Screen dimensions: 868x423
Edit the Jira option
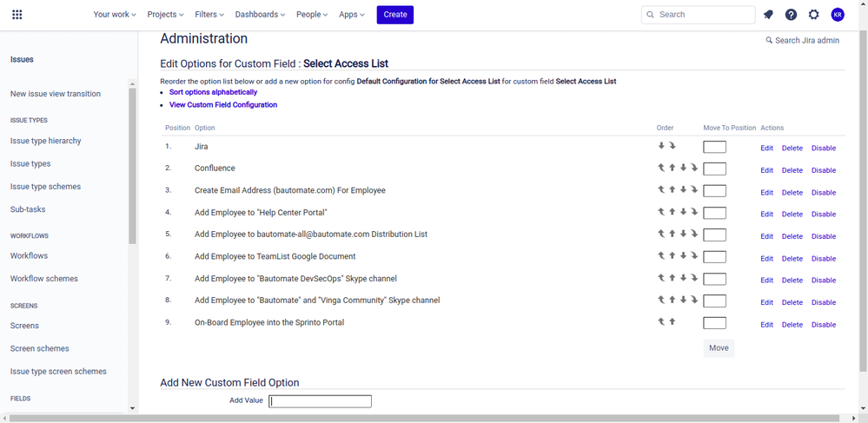point(766,149)
